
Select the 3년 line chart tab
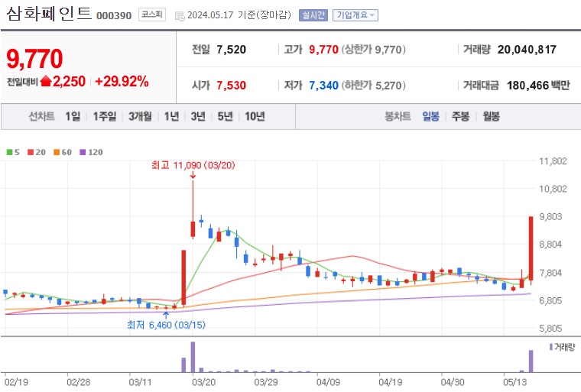pyautogui.click(x=198, y=116)
